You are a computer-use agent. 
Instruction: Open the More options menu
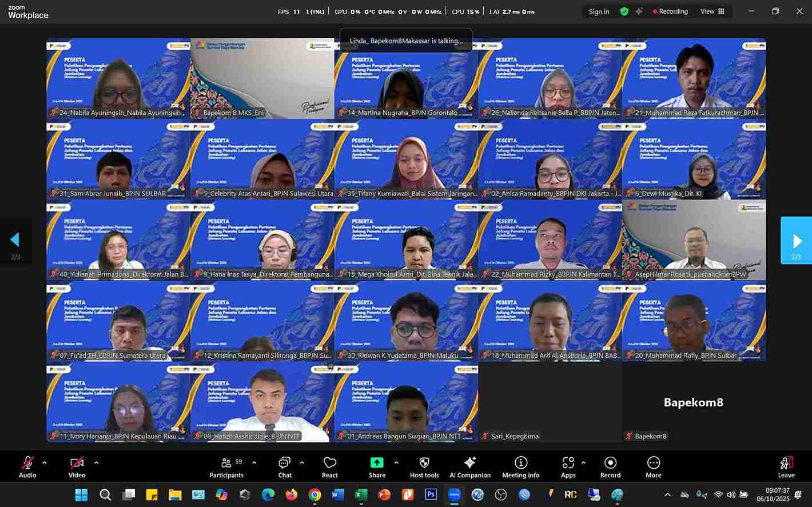coord(654,466)
